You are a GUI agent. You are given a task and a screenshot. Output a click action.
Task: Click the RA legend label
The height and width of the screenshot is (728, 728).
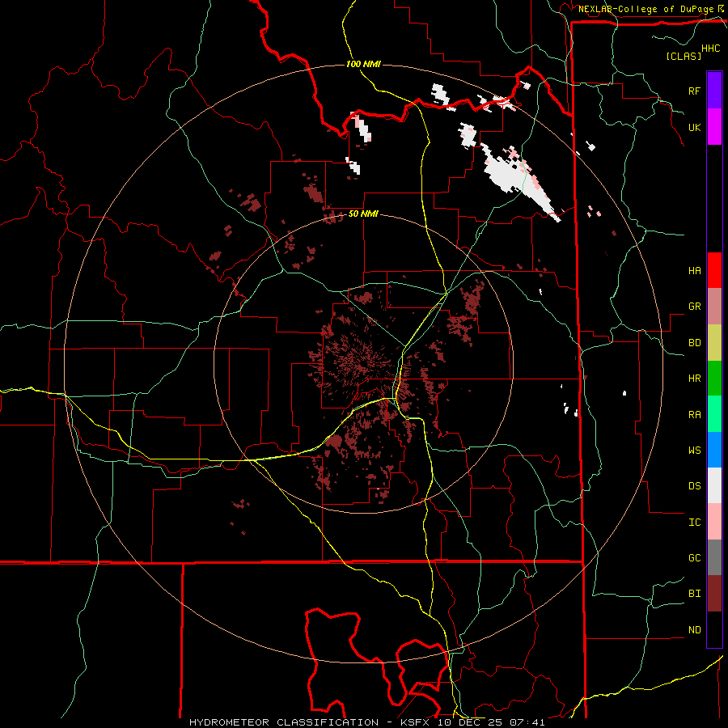pyautogui.click(x=694, y=414)
